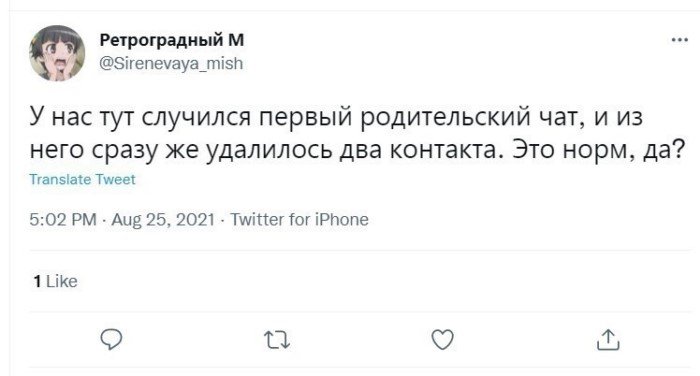
Task: Click the bold like count number 1
Action: pos(38,281)
